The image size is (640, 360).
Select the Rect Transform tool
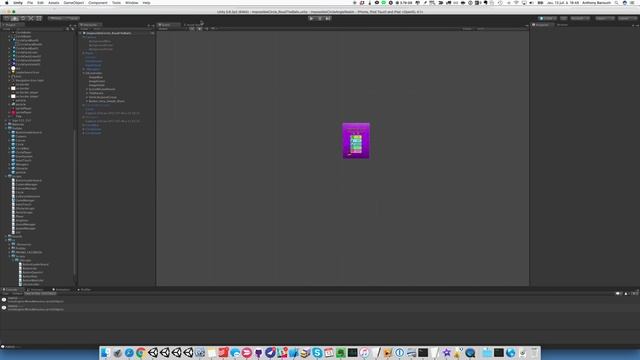click(39, 18)
